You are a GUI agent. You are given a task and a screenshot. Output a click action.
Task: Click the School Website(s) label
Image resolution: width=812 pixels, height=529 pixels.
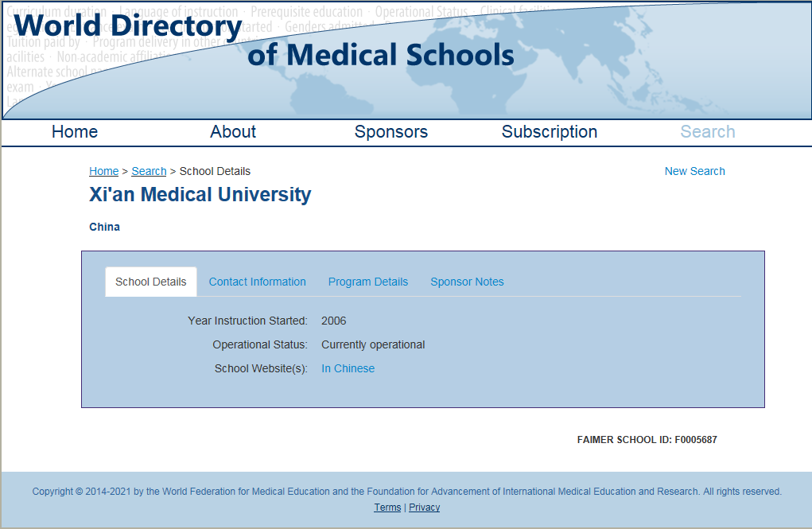(261, 368)
